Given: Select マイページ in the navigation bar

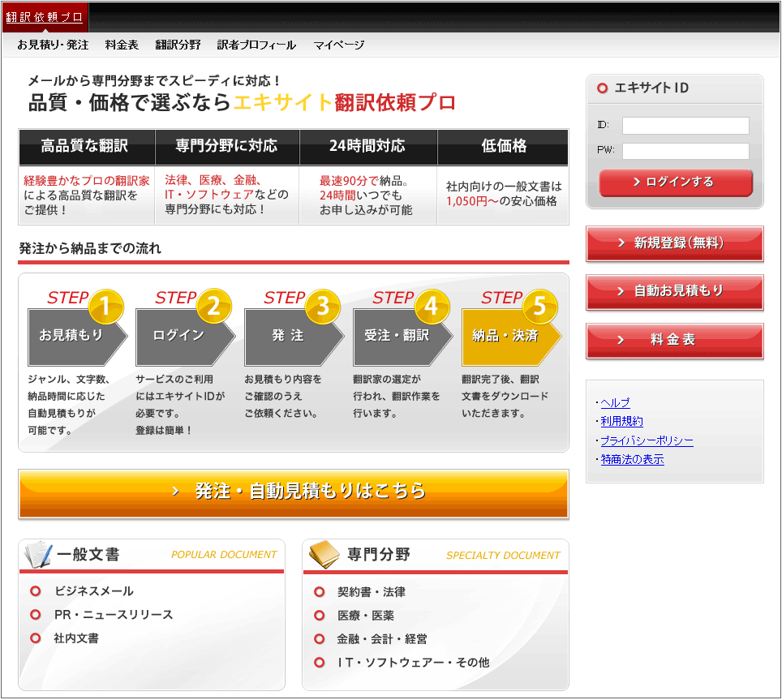Looking at the screenshot, I should (x=338, y=45).
